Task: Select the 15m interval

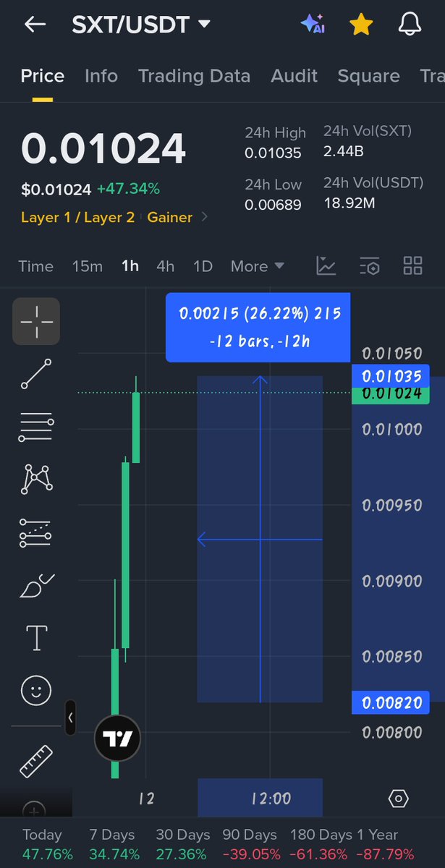Action: click(88, 266)
